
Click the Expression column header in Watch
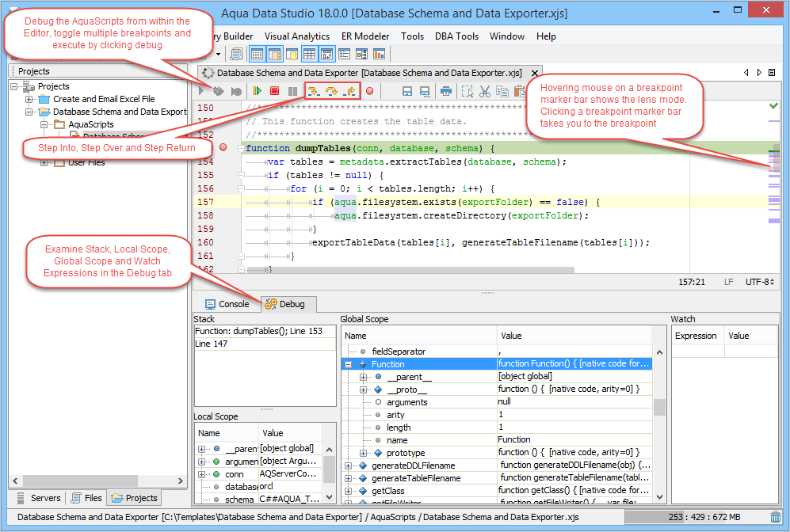pos(697,336)
